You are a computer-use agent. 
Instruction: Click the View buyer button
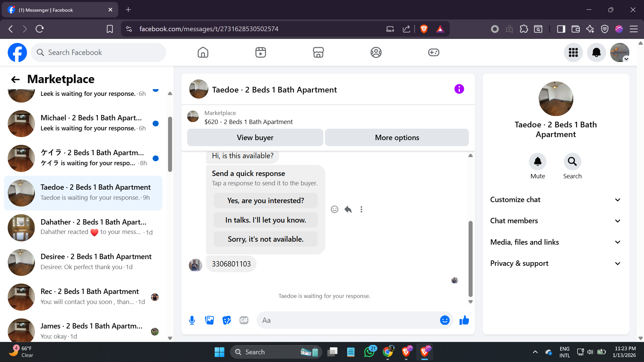255,138
